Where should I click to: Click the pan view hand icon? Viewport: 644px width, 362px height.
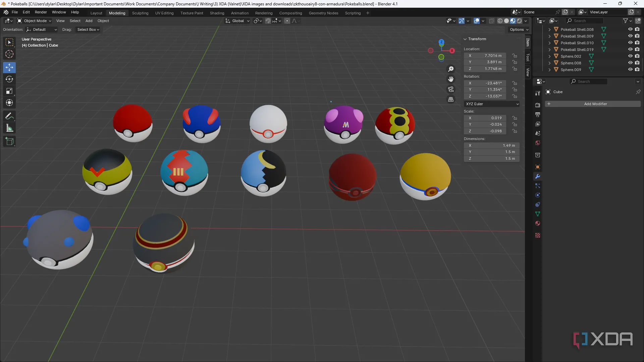pyautogui.click(x=451, y=79)
